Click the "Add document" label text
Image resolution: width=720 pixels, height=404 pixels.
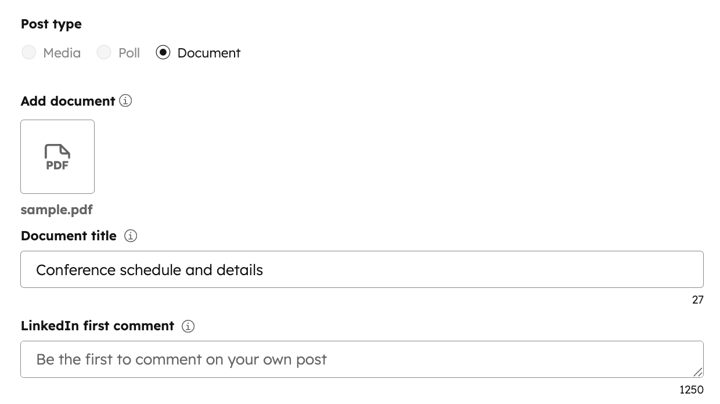click(x=67, y=101)
